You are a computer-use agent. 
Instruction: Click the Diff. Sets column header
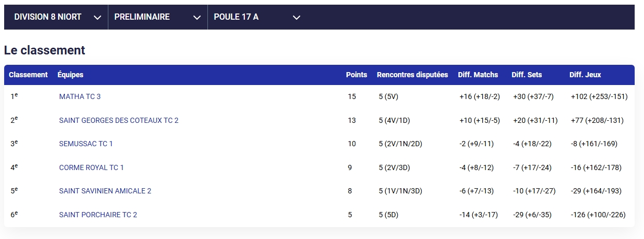pos(527,75)
